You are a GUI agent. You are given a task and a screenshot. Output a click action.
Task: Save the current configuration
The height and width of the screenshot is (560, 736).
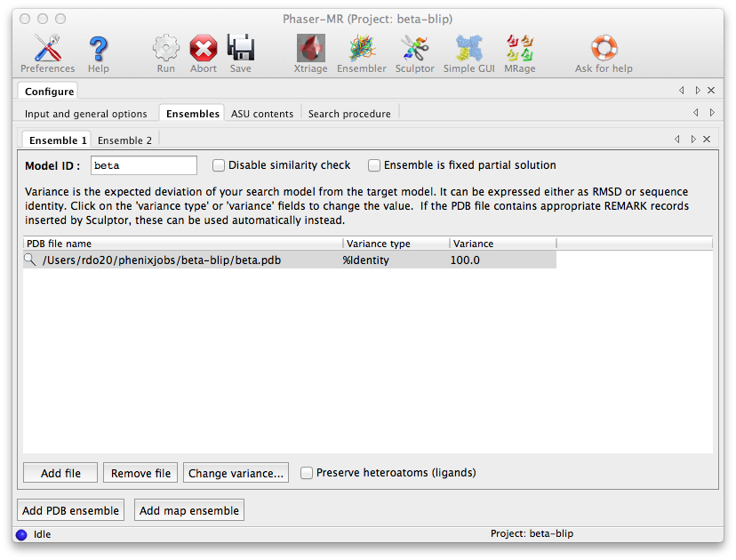pyautogui.click(x=240, y=46)
